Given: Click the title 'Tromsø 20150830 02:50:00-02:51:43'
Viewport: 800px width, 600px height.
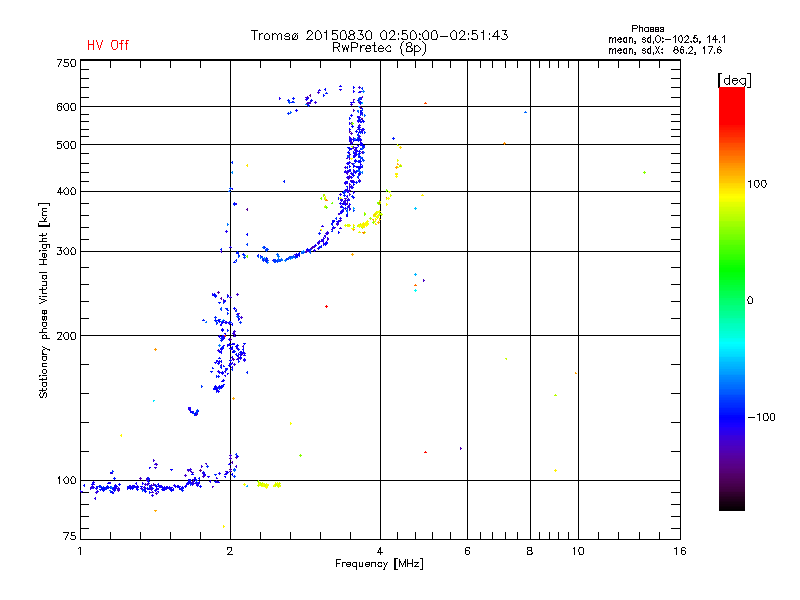Looking at the screenshot, I should pyautogui.click(x=379, y=35).
